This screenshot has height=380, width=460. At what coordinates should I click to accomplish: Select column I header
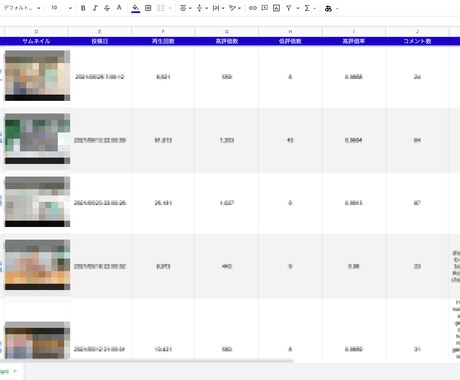pos(354,32)
